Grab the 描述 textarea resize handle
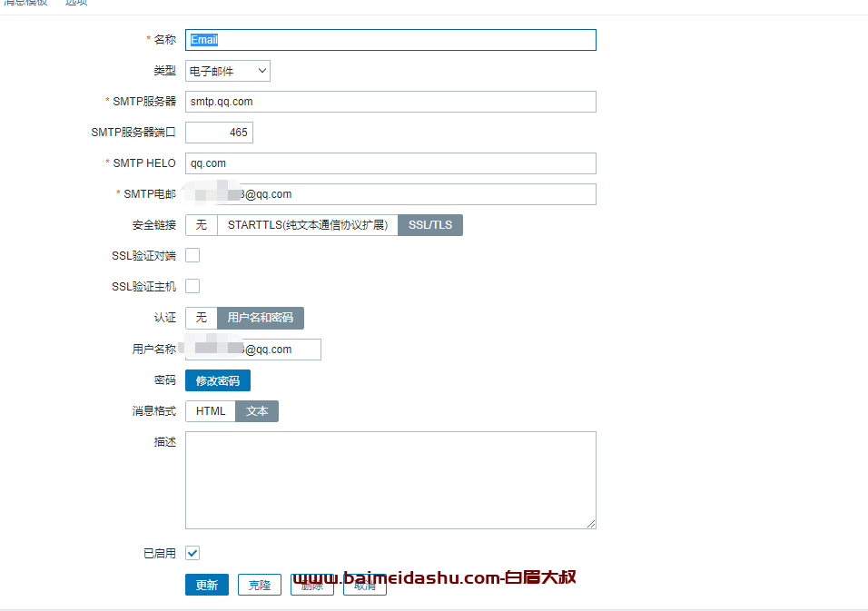Screen dimensions: 868x611 coord(591,524)
